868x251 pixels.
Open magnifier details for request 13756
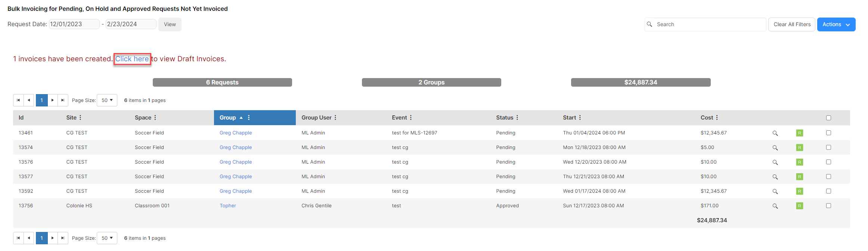(x=775, y=206)
